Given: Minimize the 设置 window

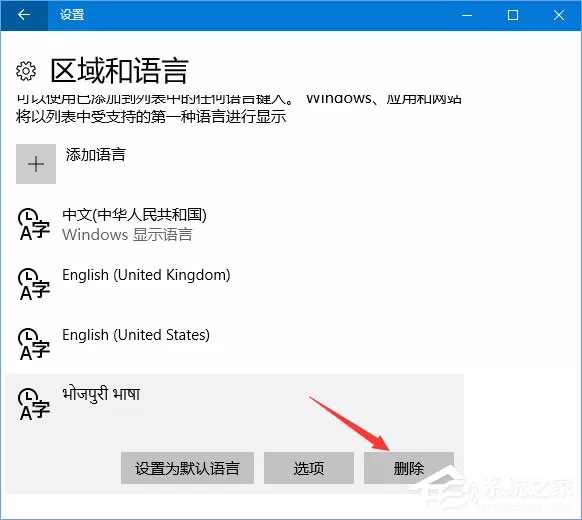Looking at the screenshot, I should [x=467, y=15].
